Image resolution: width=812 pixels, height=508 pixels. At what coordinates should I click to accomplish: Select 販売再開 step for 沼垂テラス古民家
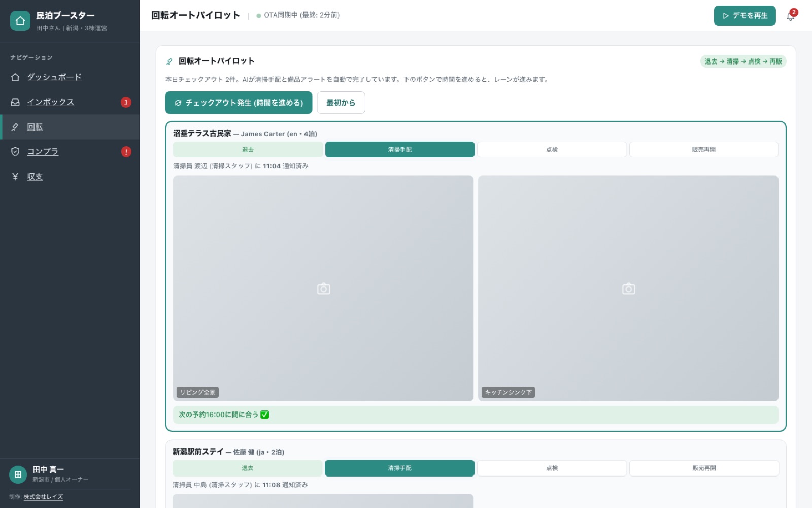pyautogui.click(x=704, y=150)
